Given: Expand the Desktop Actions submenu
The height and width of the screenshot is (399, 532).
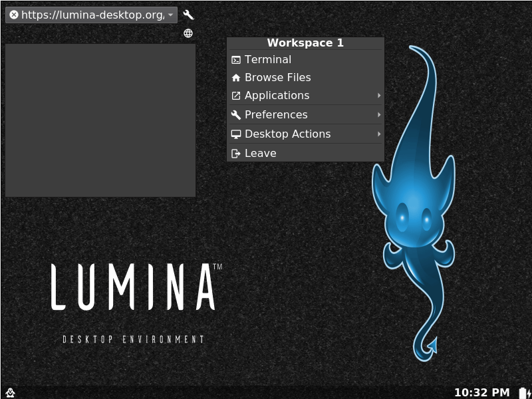Looking at the screenshot, I should 305,134.
